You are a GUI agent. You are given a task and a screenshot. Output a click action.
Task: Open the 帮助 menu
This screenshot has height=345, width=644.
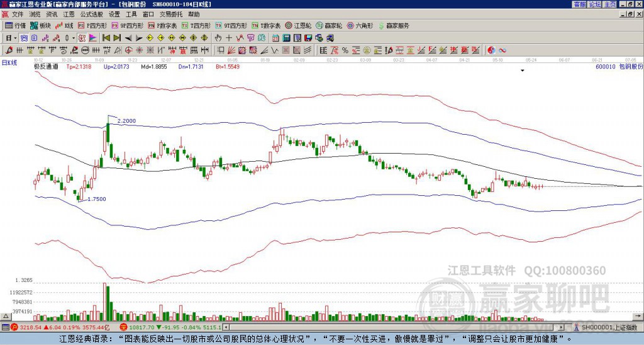point(194,14)
